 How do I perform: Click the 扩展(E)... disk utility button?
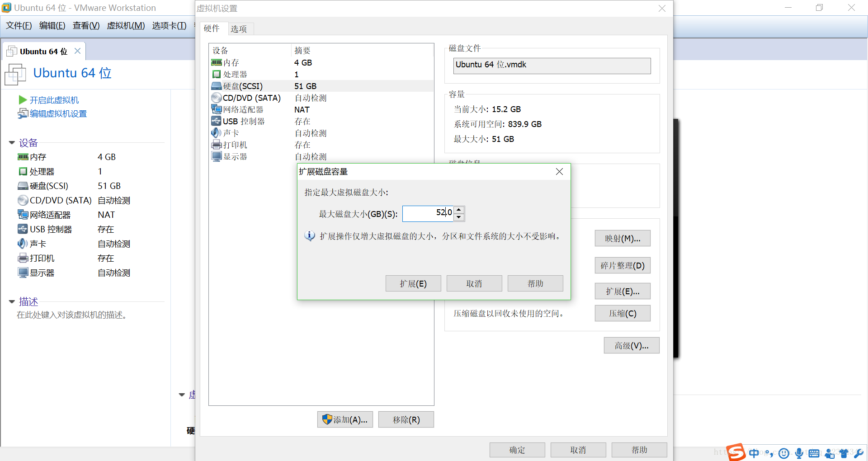pos(623,291)
